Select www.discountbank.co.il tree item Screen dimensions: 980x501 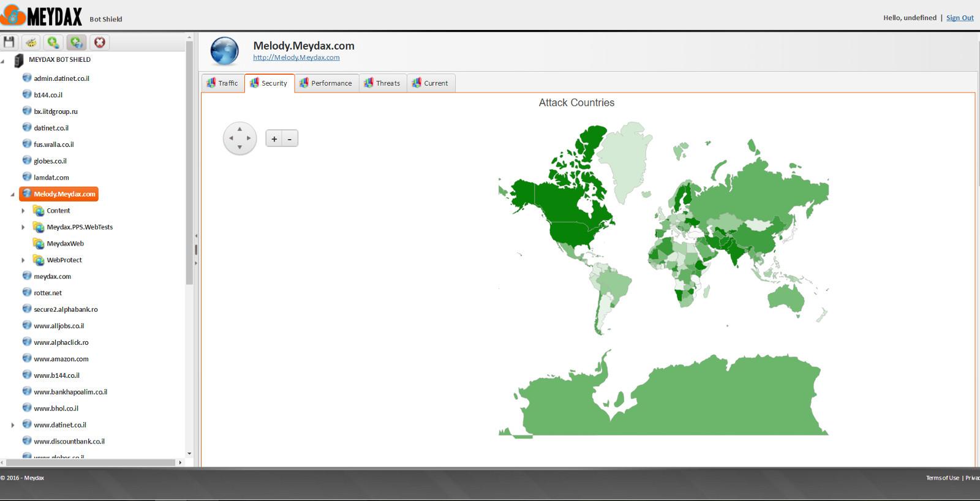pos(69,442)
